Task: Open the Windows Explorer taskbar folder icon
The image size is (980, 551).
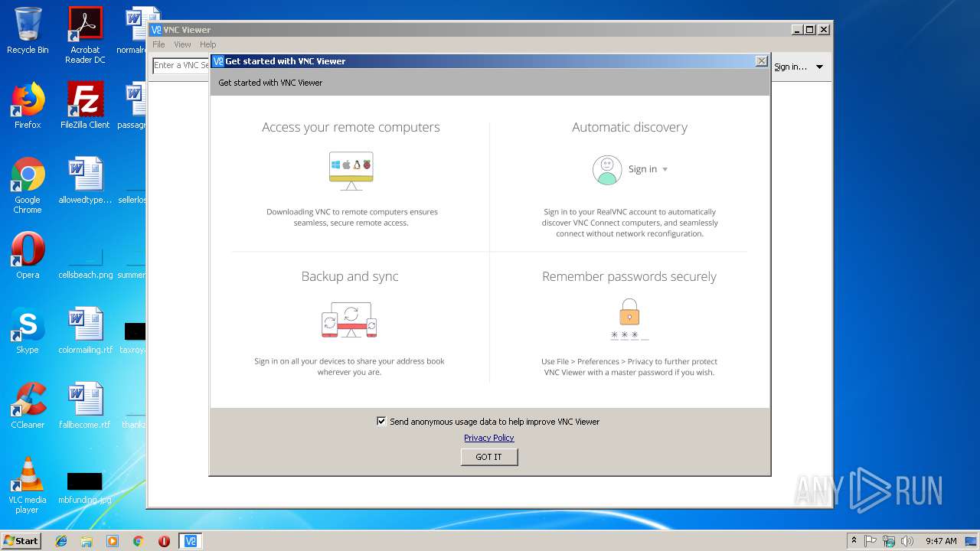Action: [87, 541]
